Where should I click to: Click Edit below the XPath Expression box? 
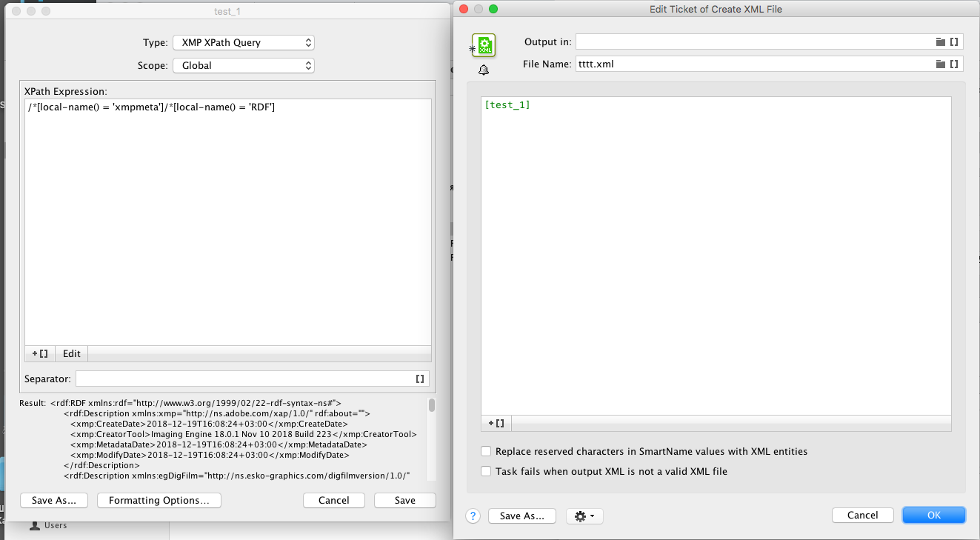(x=72, y=353)
